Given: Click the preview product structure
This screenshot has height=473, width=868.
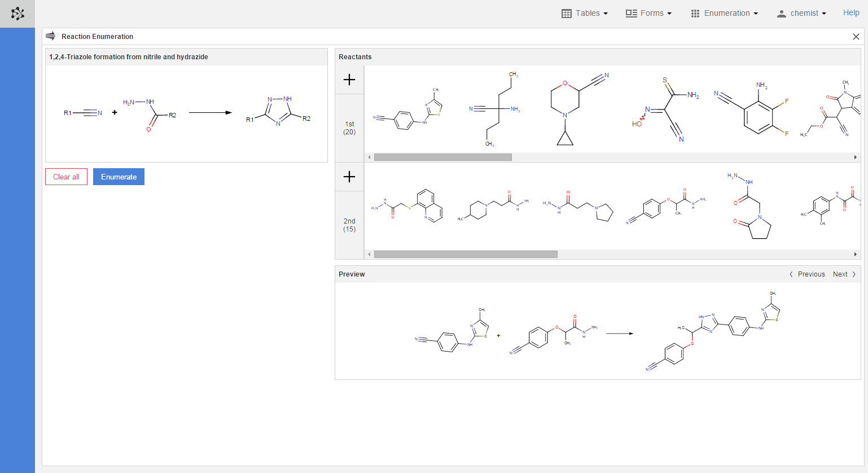Looking at the screenshot, I should pyautogui.click(x=713, y=331).
